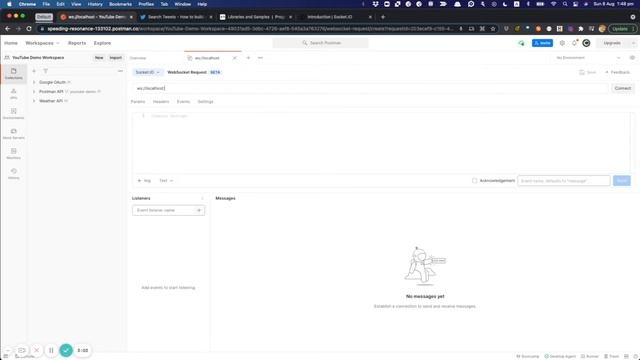The height and width of the screenshot is (360, 640).
Task: Click the Feedback link
Action: pyautogui.click(x=618, y=72)
